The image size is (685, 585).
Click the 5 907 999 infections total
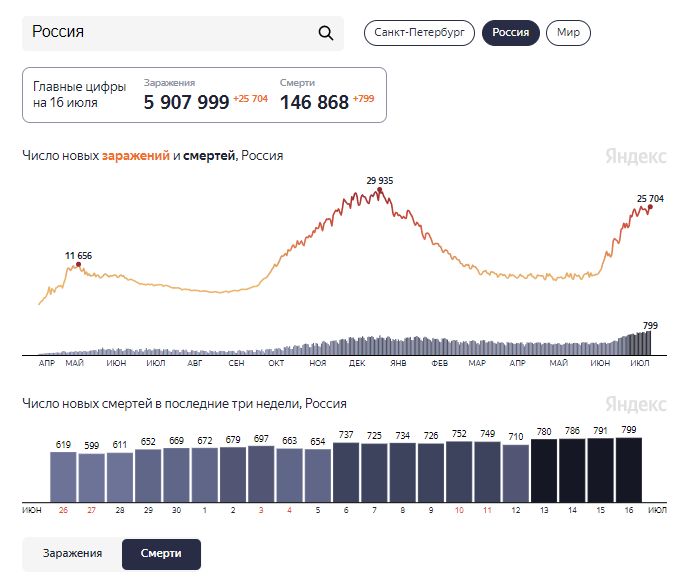(x=187, y=103)
